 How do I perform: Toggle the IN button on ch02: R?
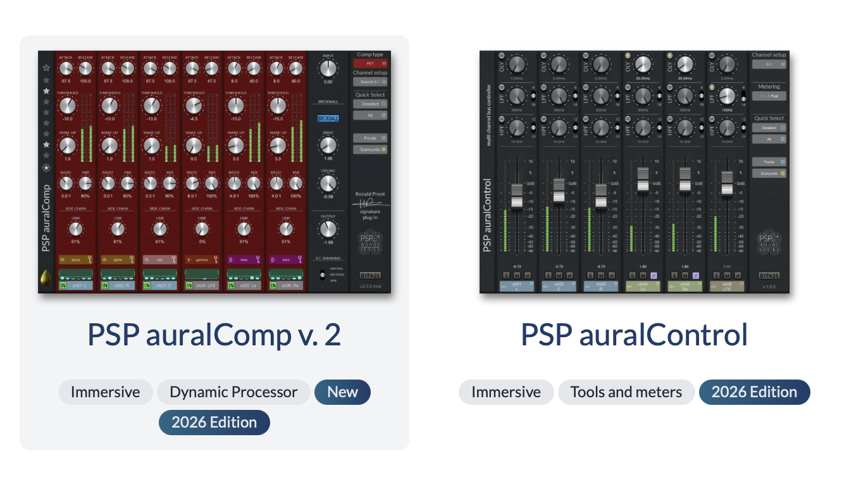tap(105, 286)
